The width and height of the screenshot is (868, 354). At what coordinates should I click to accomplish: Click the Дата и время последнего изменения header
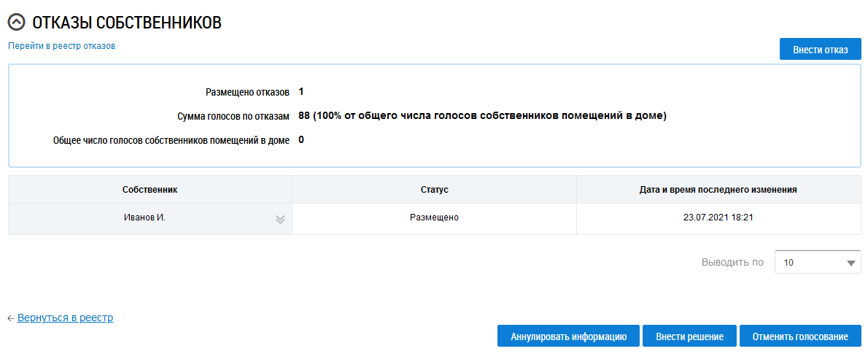pos(718,190)
